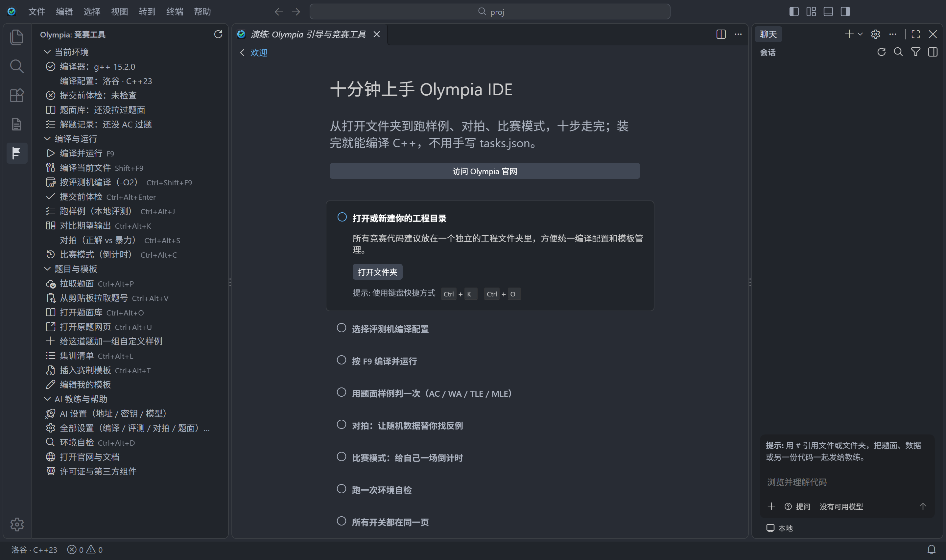Select step 对拍：让随机数据替你找反例
The width and height of the screenshot is (946, 560).
click(x=407, y=426)
